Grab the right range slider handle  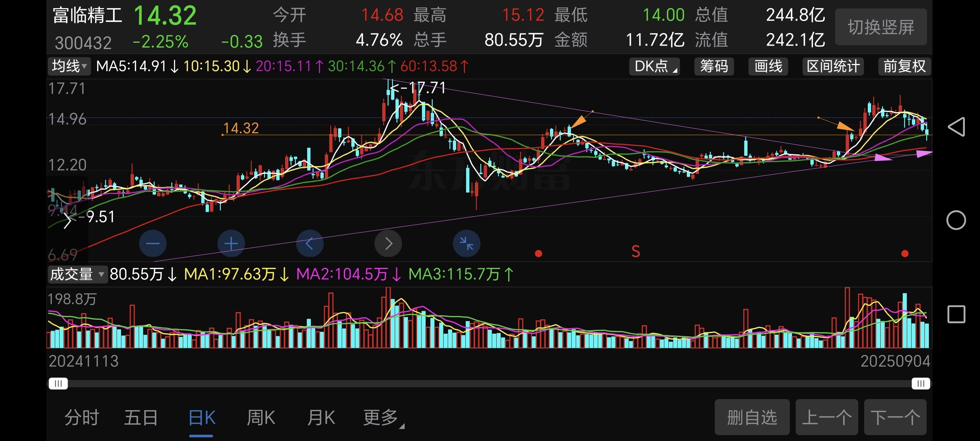point(921,384)
